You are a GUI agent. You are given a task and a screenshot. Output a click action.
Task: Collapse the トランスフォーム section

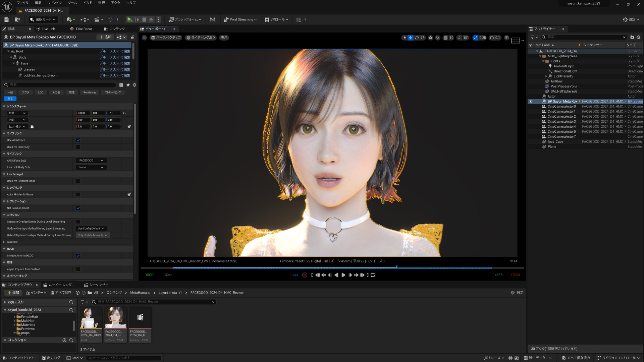tap(4, 106)
